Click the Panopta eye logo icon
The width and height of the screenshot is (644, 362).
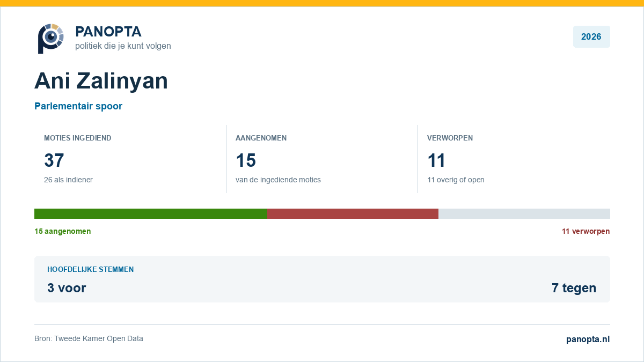coord(51,39)
